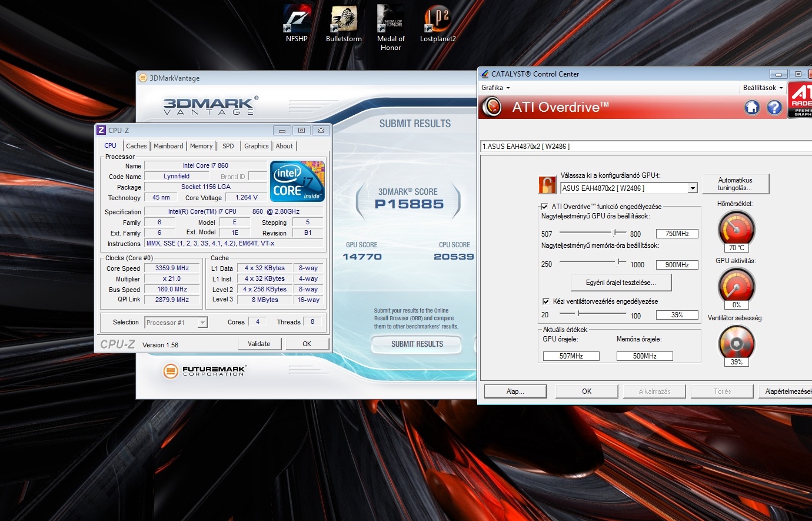
Task: Click the temperature gauge showing 70 °C
Action: 737,228
